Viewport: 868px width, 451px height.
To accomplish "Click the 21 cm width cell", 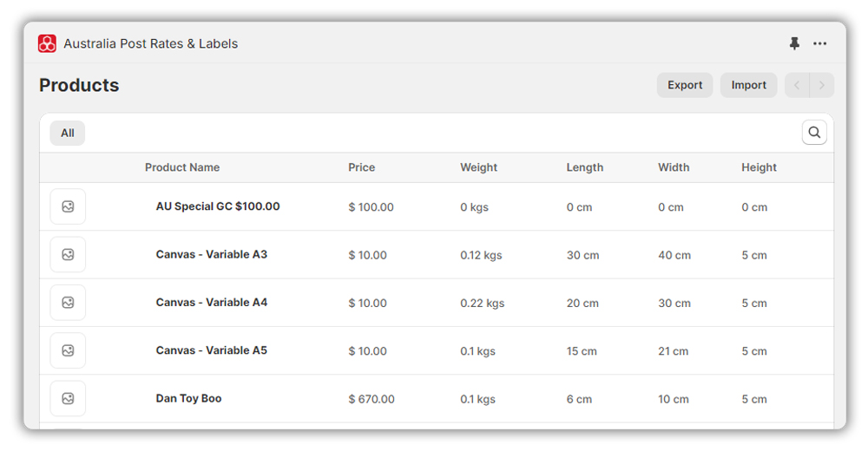I will [674, 351].
